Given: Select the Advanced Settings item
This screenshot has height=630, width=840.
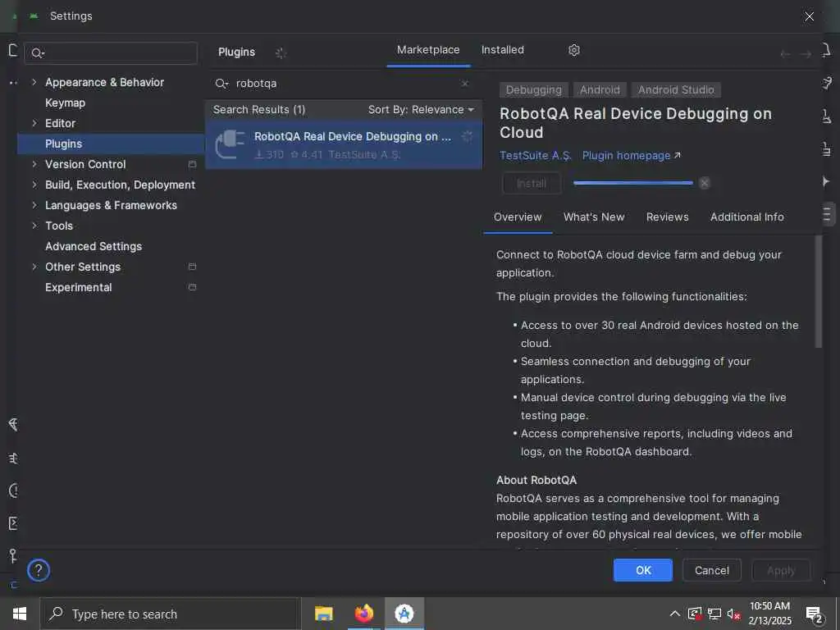Looking at the screenshot, I should [x=94, y=246].
